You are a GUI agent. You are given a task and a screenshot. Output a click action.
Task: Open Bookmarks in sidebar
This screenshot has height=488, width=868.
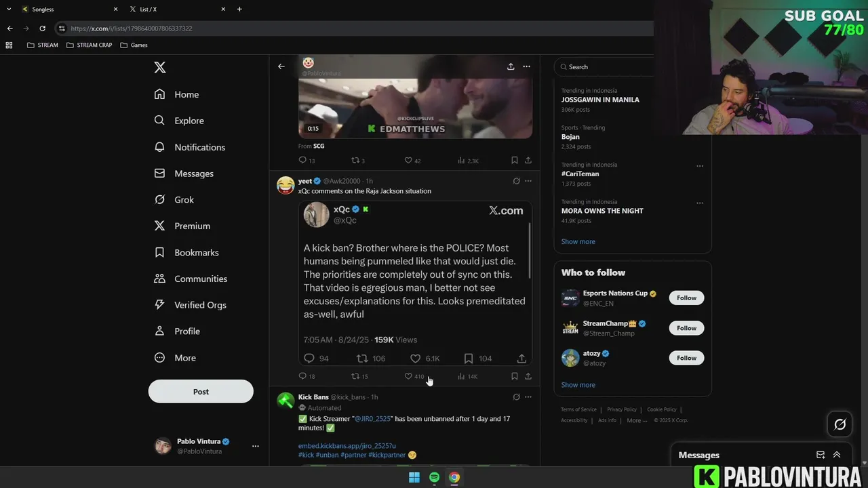186,252
